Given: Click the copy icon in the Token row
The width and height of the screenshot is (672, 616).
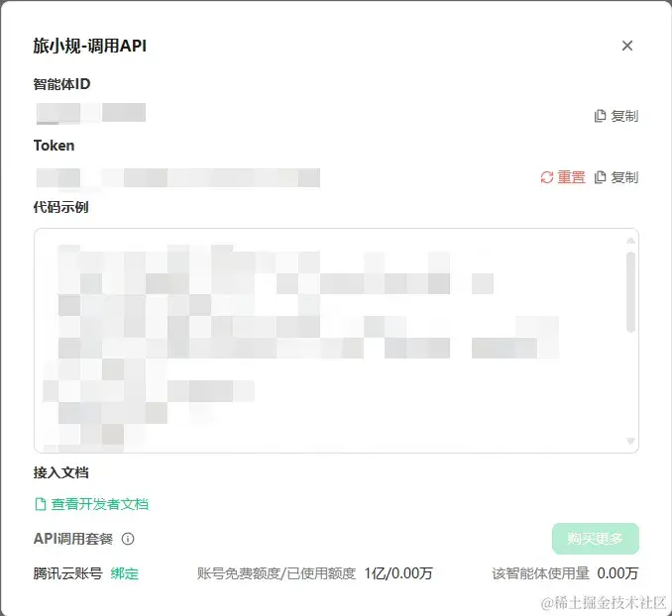Looking at the screenshot, I should click(x=600, y=177).
